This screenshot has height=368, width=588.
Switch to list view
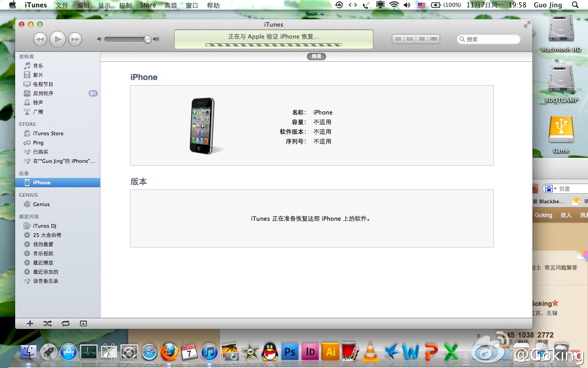coord(398,39)
